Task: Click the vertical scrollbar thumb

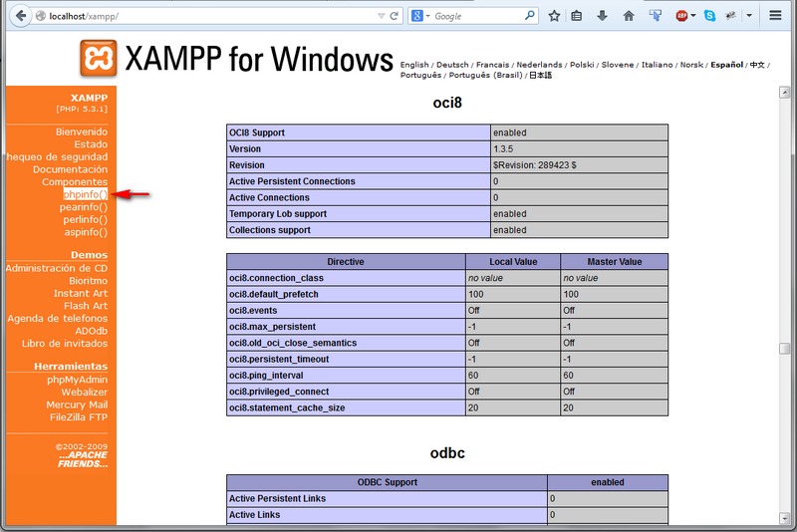Action: pyautogui.click(x=785, y=349)
